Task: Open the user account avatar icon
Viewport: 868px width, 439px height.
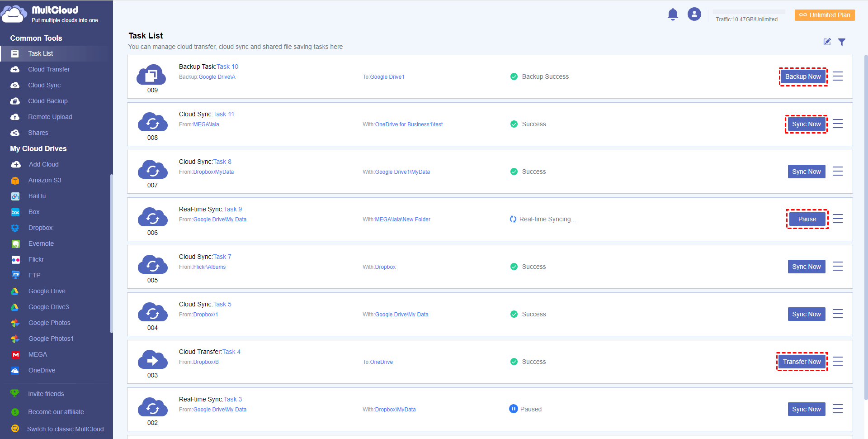Action: 694,14
